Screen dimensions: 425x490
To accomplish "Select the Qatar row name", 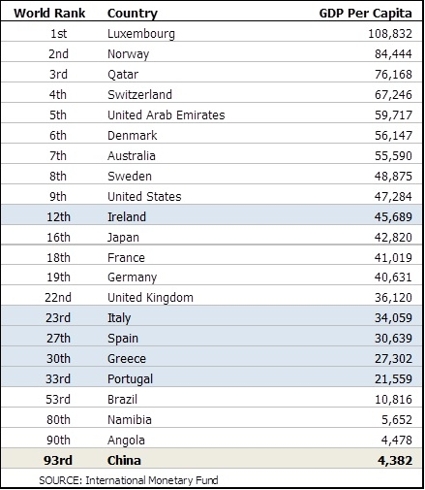I will pos(123,75).
